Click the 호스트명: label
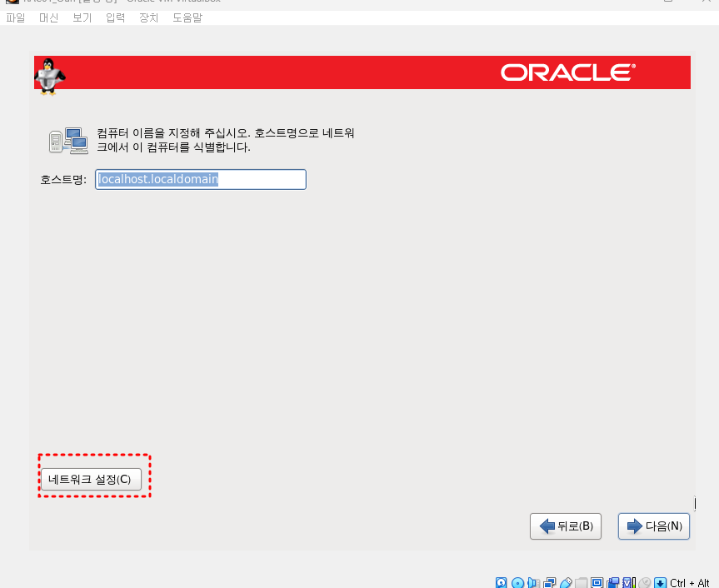 coord(63,180)
